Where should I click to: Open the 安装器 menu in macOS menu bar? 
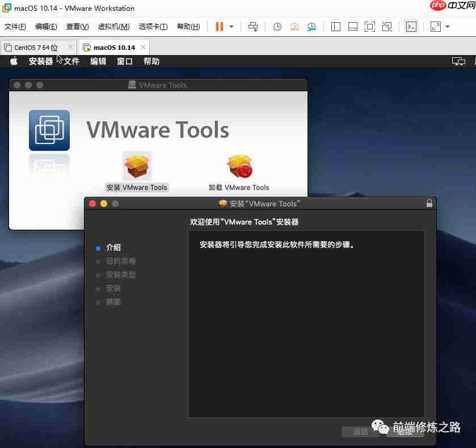pyautogui.click(x=41, y=61)
